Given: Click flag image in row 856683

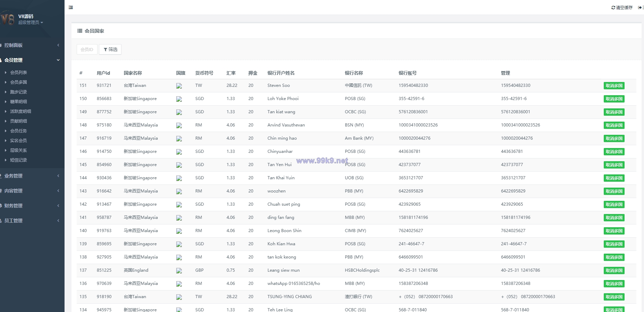Looking at the screenshot, I should (179, 99).
